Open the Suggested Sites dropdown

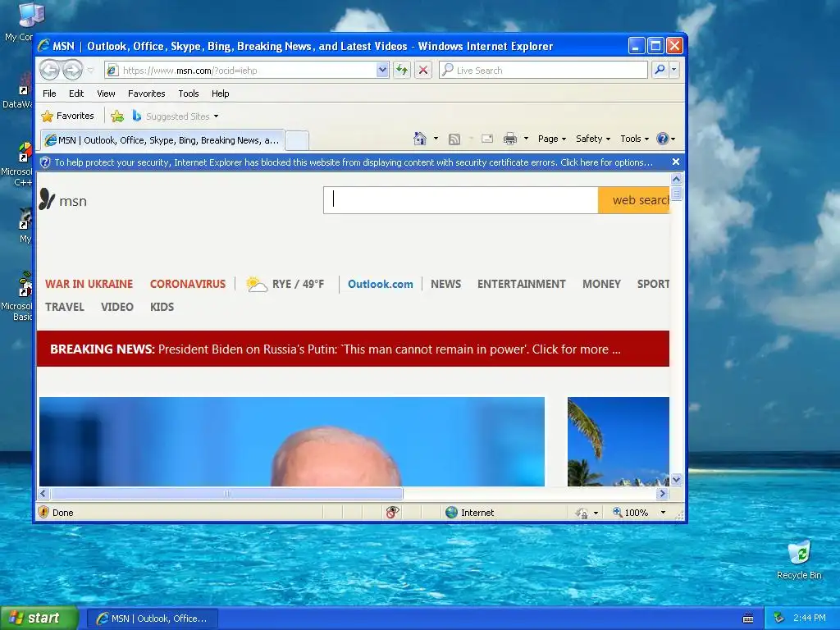(x=216, y=116)
